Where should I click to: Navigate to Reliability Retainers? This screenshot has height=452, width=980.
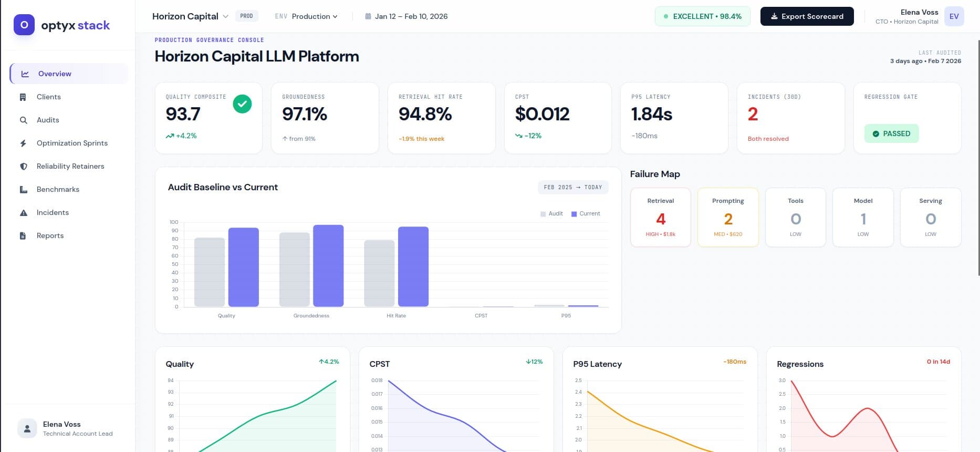69,166
